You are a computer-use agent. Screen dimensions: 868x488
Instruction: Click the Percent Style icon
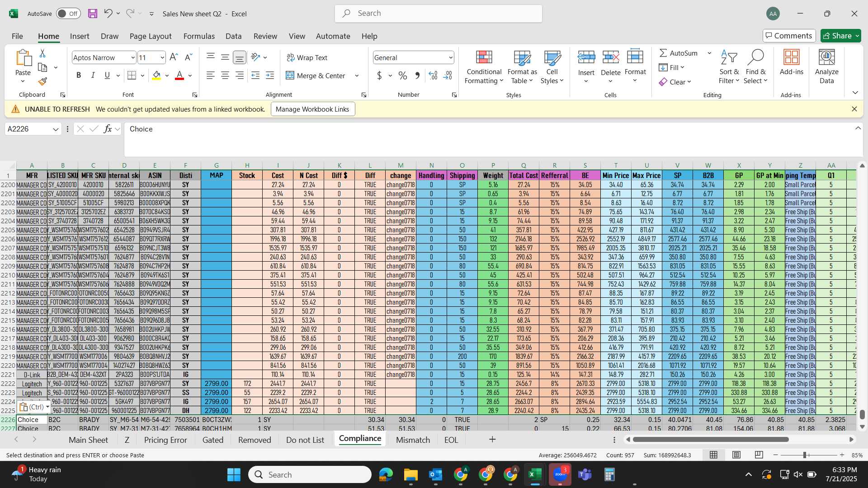[x=402, y=75]
